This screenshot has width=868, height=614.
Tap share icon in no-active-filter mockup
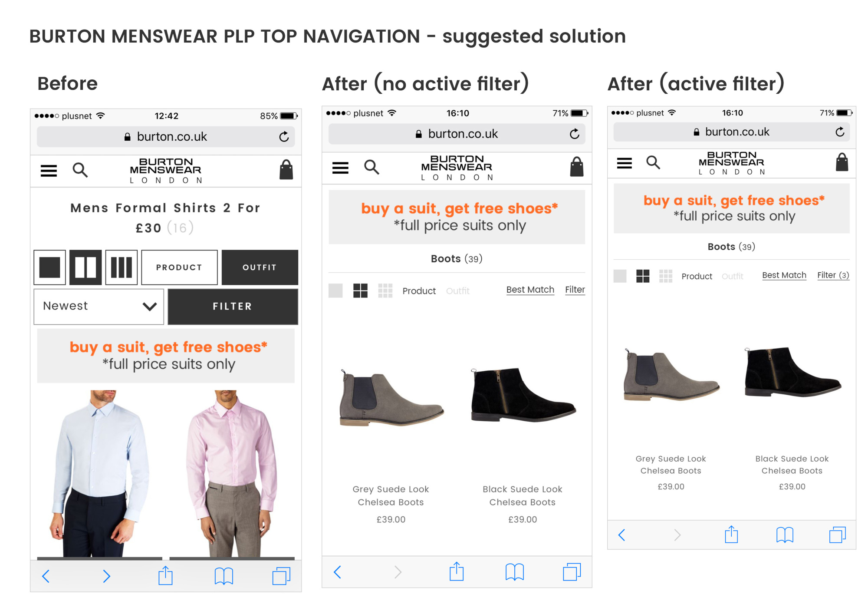pos(457,571)
